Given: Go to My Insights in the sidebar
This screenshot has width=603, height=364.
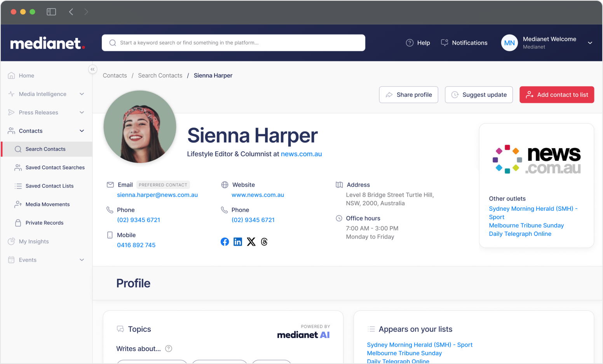Looking at the screenshot, I should [x=33, y=241].
